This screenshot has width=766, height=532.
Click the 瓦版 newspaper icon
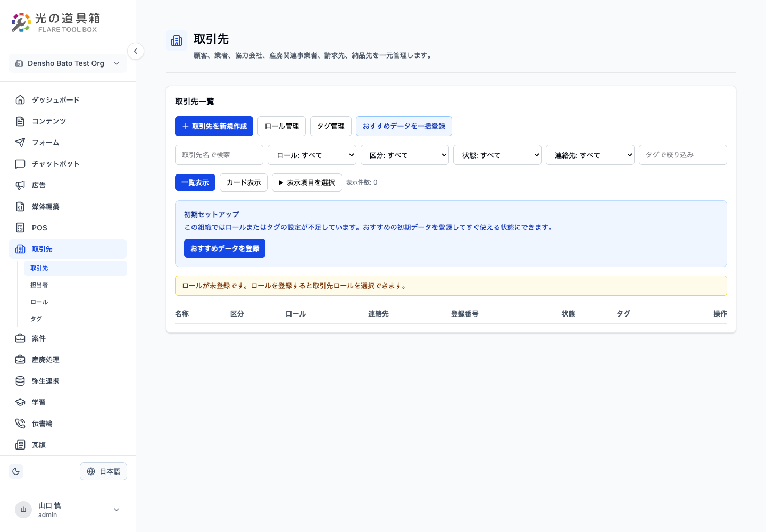click(x=20, y=445)
